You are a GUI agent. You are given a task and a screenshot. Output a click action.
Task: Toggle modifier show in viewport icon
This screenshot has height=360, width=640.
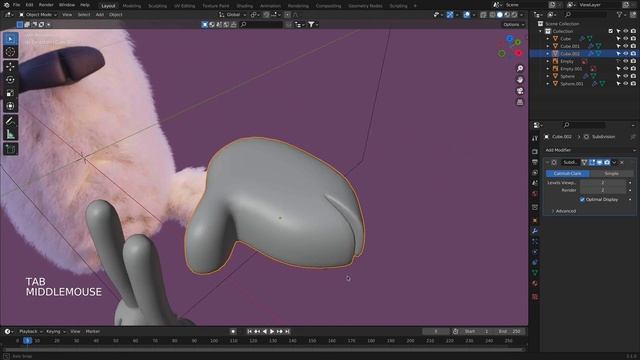pos(600,162)
